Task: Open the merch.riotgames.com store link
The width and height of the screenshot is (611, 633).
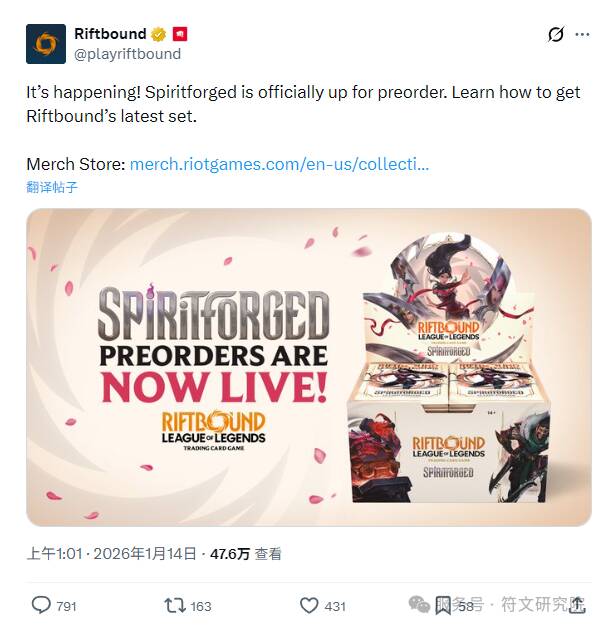Action: click(x=279, y=164)
